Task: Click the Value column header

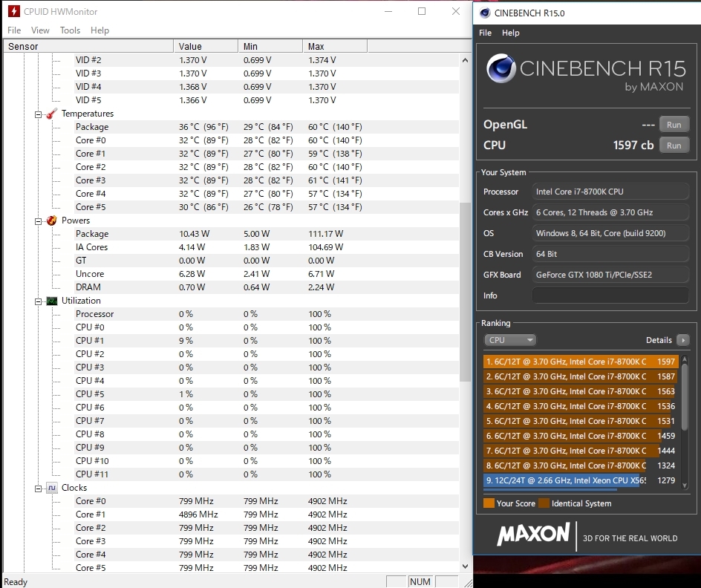Action: [206, 46]
